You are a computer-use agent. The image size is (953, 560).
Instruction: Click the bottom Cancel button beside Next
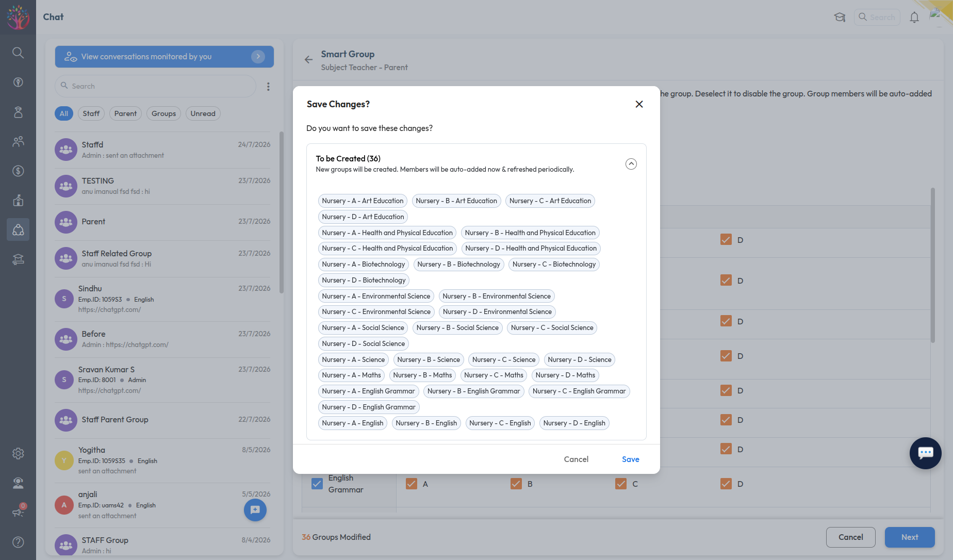[x=851, y=537]
